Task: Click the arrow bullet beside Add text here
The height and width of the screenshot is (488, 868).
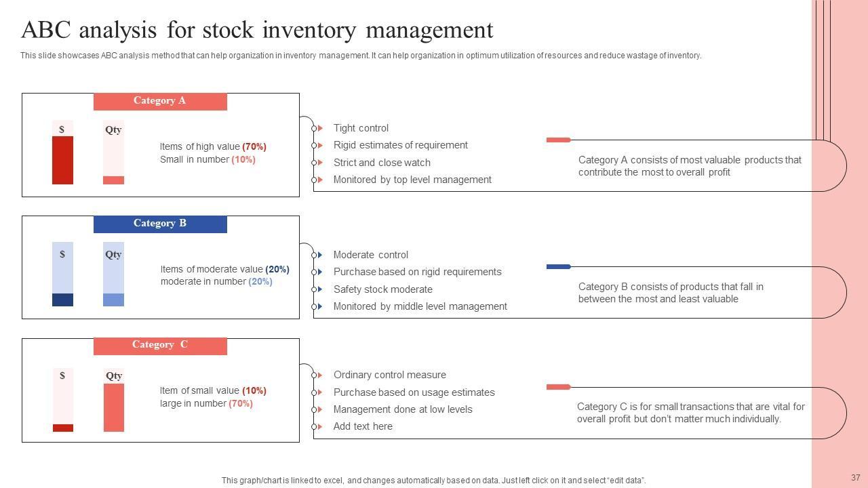Action: pyautogui.click(x=319, y=426)
